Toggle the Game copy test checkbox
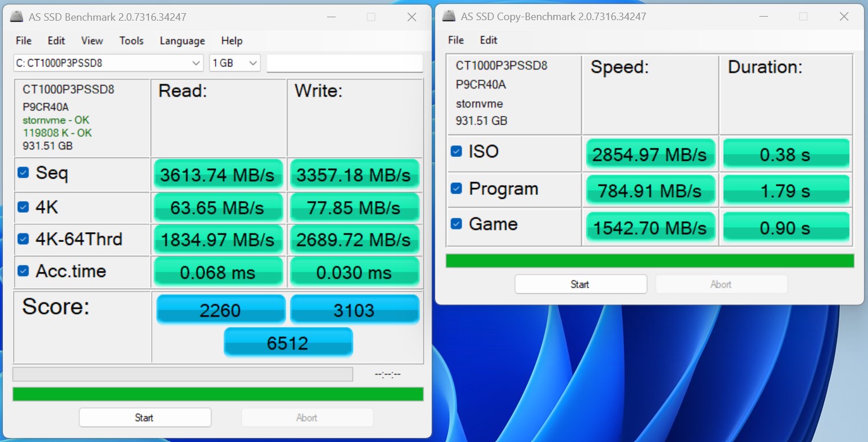 (x=456, y=224)
